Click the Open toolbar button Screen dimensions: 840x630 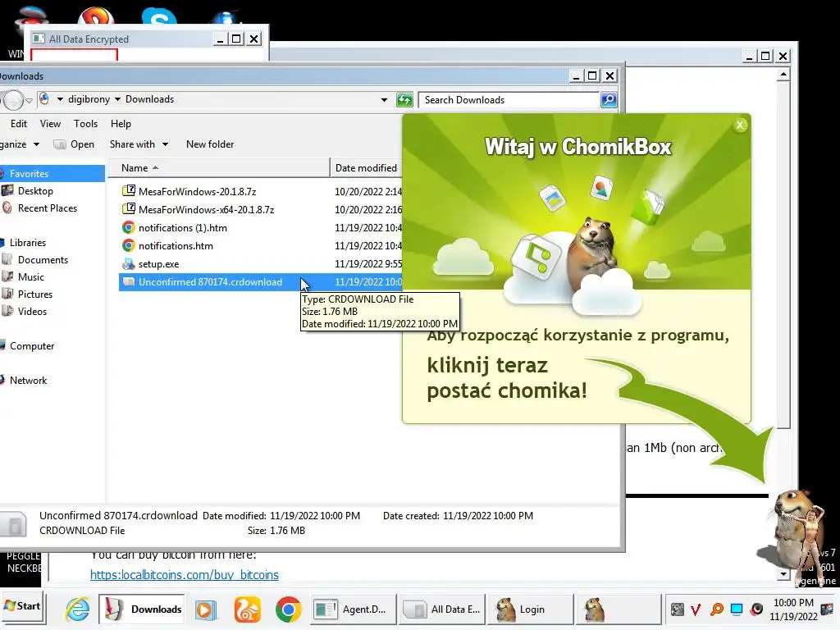(x=75, y=144)
